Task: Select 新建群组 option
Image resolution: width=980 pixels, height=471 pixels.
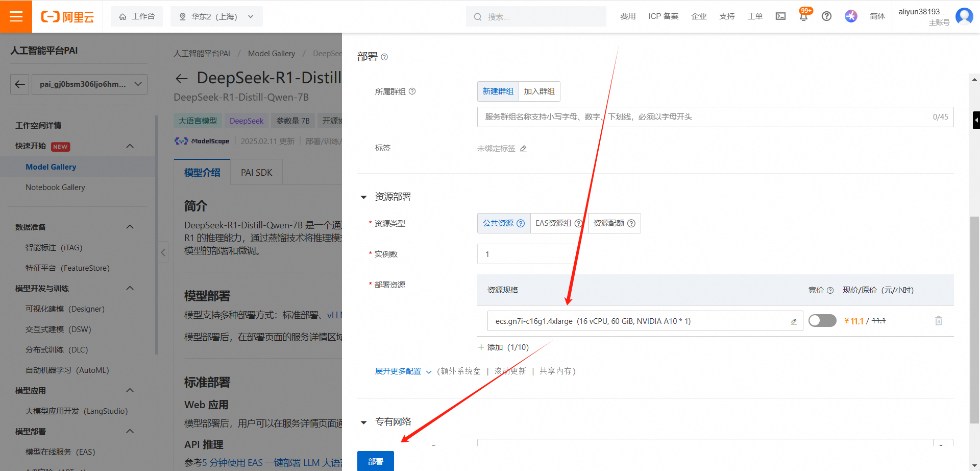Action: click(498, 91)
